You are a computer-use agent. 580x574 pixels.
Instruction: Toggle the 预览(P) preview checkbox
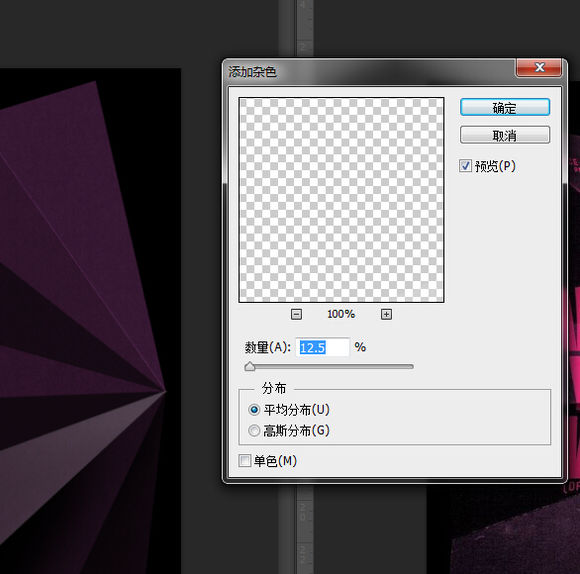click(x=465, y=166)
